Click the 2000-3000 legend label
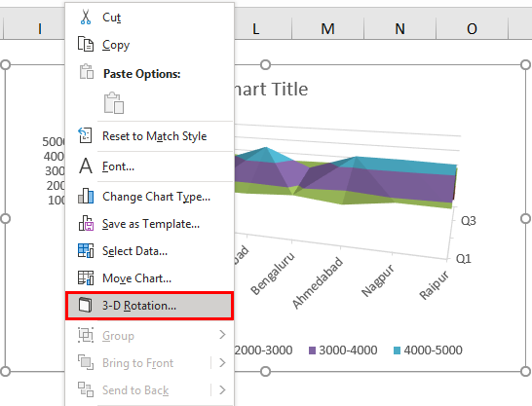 (263, 351)
